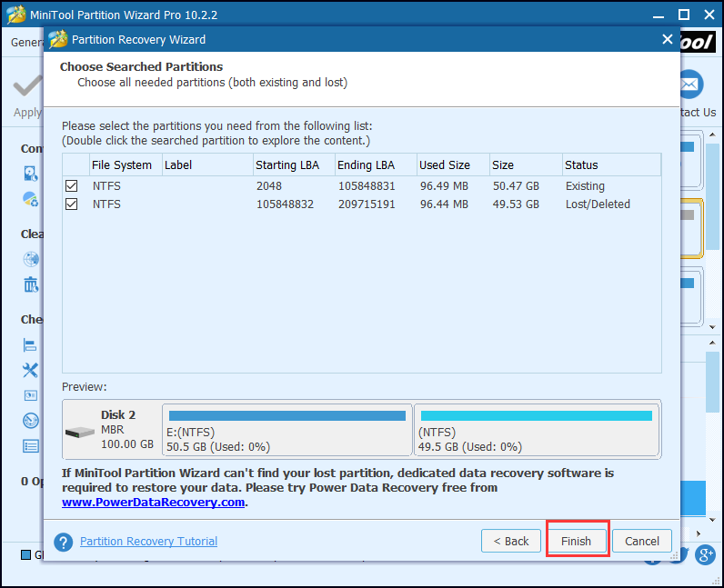
Task: Open the General menu in the main window
Action: click(26, 42)
